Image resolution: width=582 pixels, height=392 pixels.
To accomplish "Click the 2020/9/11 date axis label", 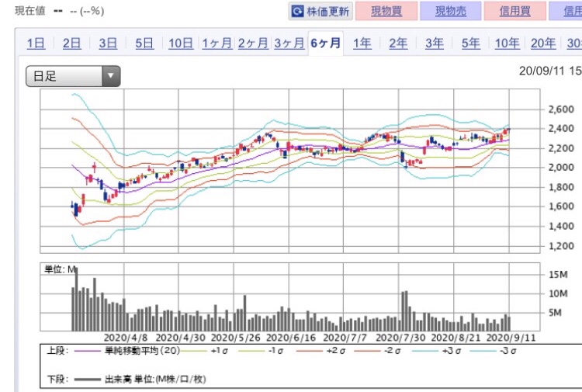I will (511, 338).
